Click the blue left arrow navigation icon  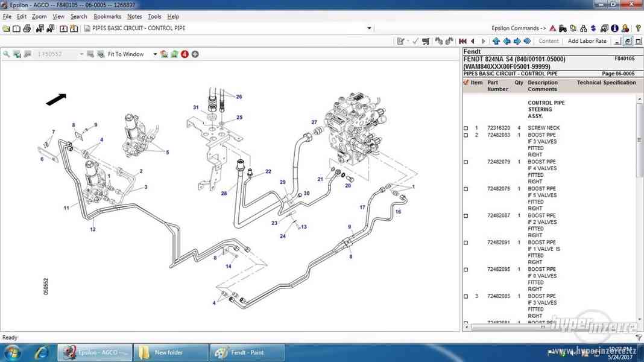[x=507, y=41]
